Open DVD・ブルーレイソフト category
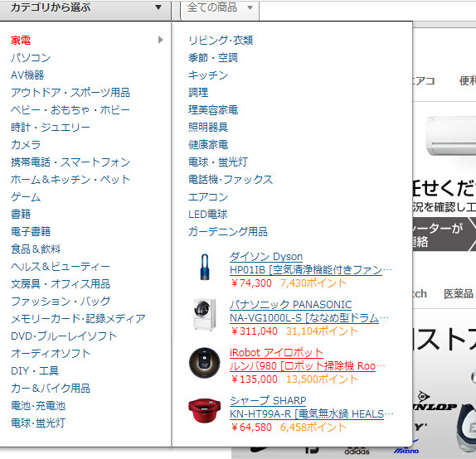 click(x=64, y=336)
